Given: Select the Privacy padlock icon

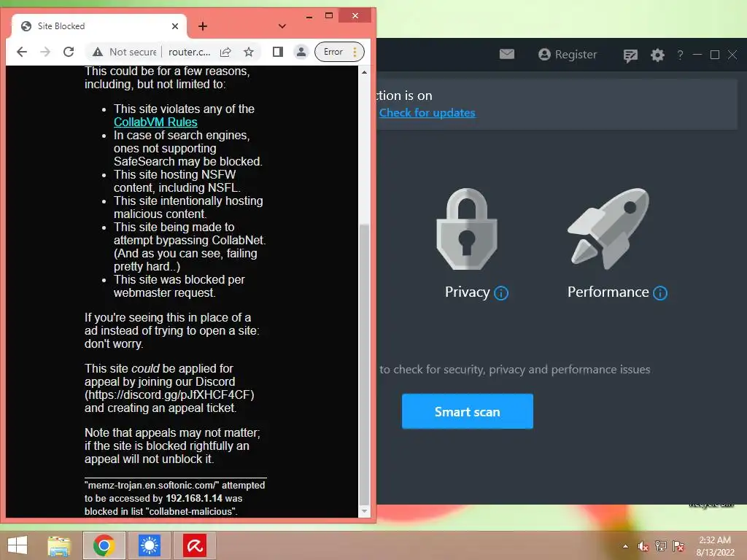Looking at the screenshot, I should coord(467,229).
